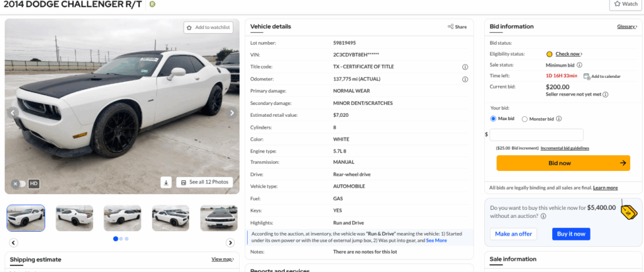The height and width of the screenshot is (272, 644).
Task: Select the Max bid radio option
Action: 493,119
